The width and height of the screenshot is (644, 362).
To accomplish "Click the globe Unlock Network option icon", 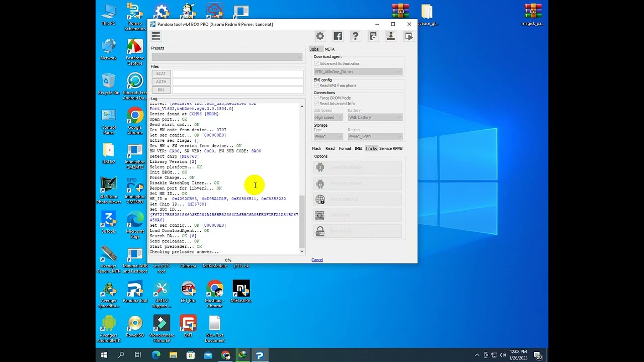I will [320, 200].
